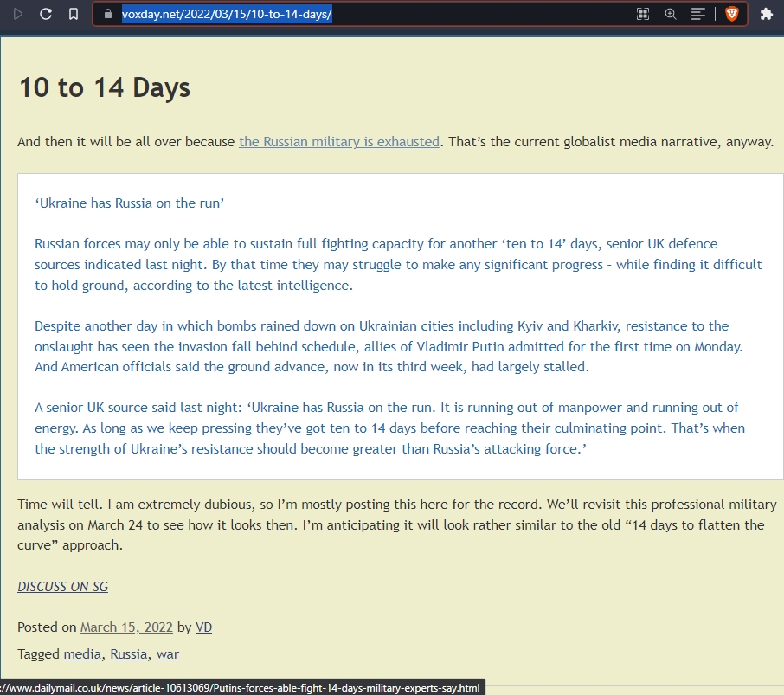Open the 'Russia' tag link
This screenshot has width=784, height=695.
point(128,654)
